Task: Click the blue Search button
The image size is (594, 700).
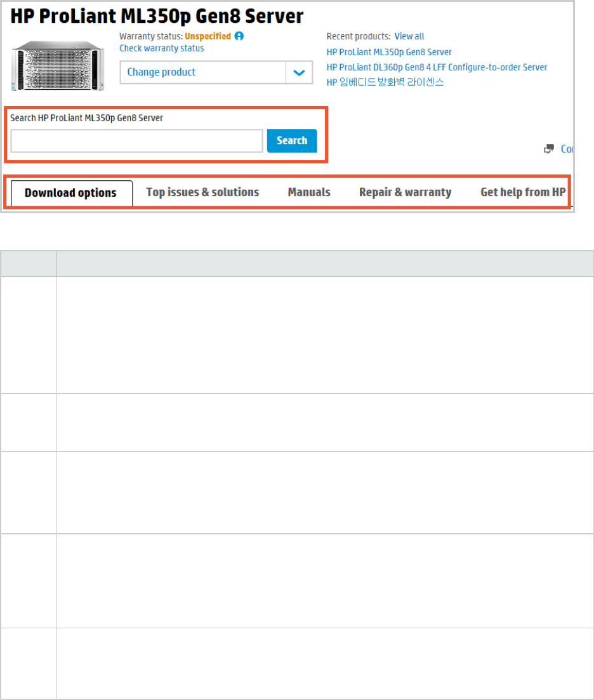Action: [x=292, y=141]
